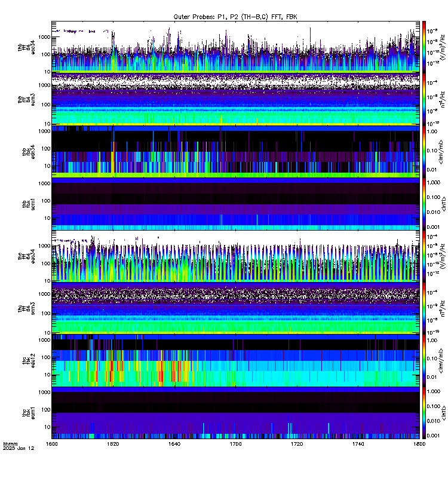Screen dimensions: 448x478
Task: Click the color bar beside thb eac34 panel
Action: [x=424, y=47]
